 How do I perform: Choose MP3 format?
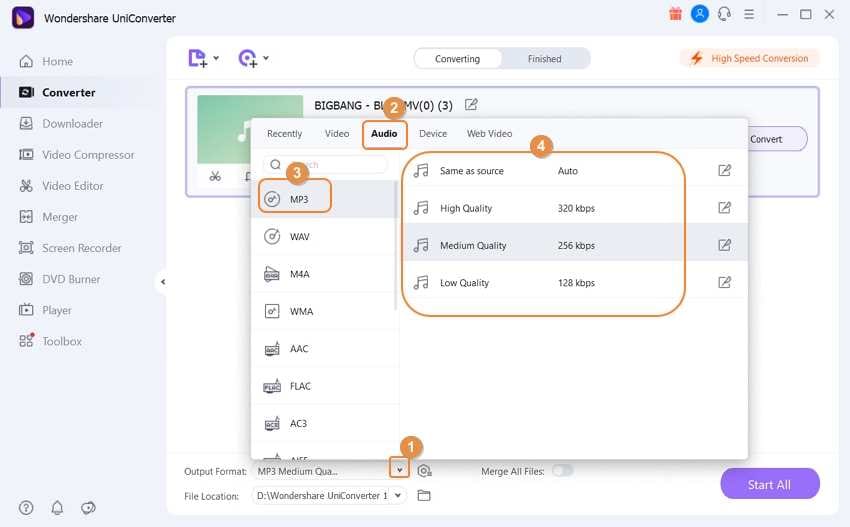point(324,199)
